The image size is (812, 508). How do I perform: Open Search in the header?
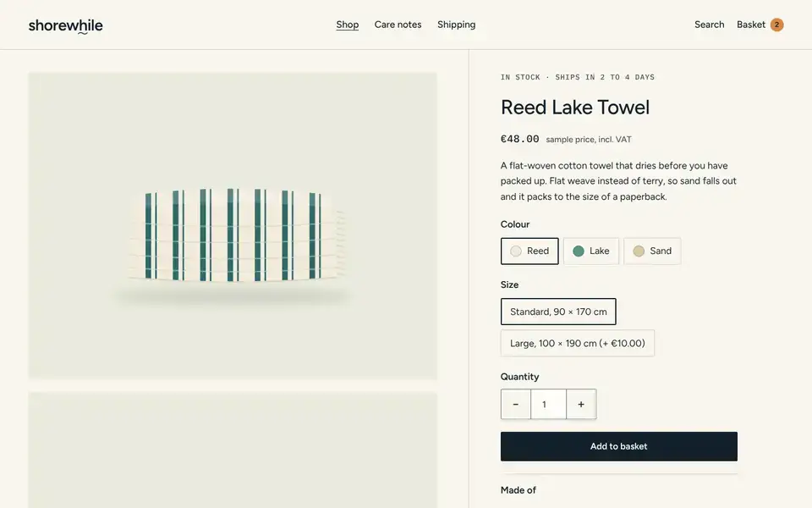[x=709, y=25]
